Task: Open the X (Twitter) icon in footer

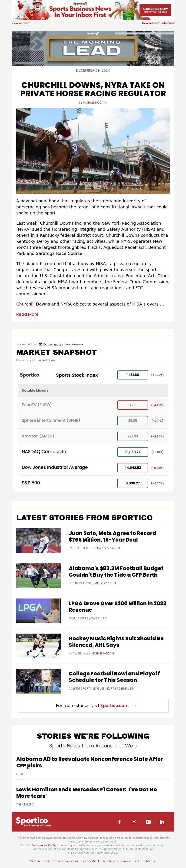Action: point(134,822)
